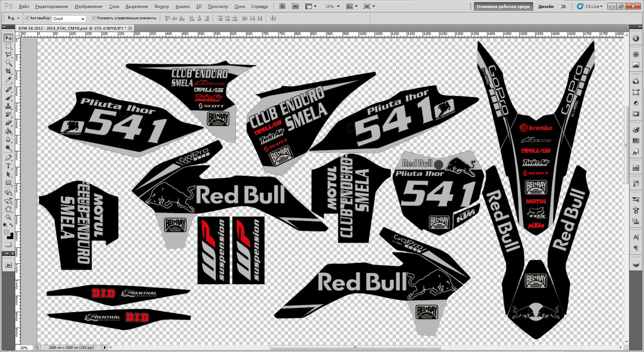Open the Автовыбор Слой dropdown
This screenshot has height=352, width=644.
[69, 18]
